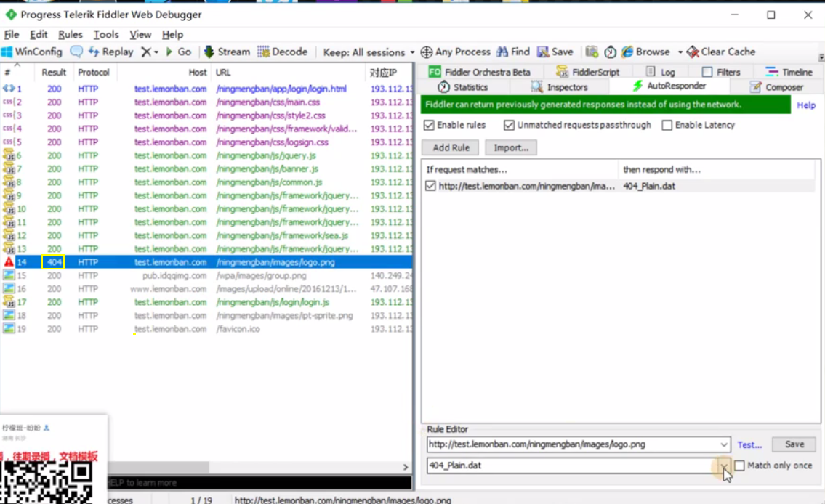The image size is (825, 504).
Task: Toggle Unmatched requests passthrough checkbox
Action: coord(509,125)
